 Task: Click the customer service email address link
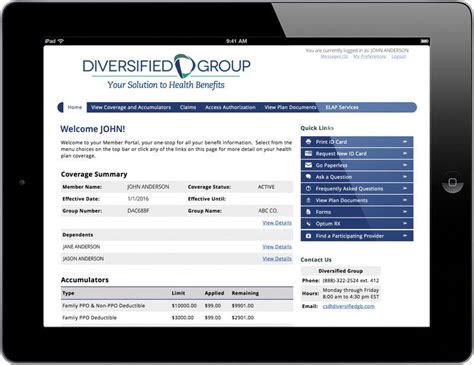point(349,306)
